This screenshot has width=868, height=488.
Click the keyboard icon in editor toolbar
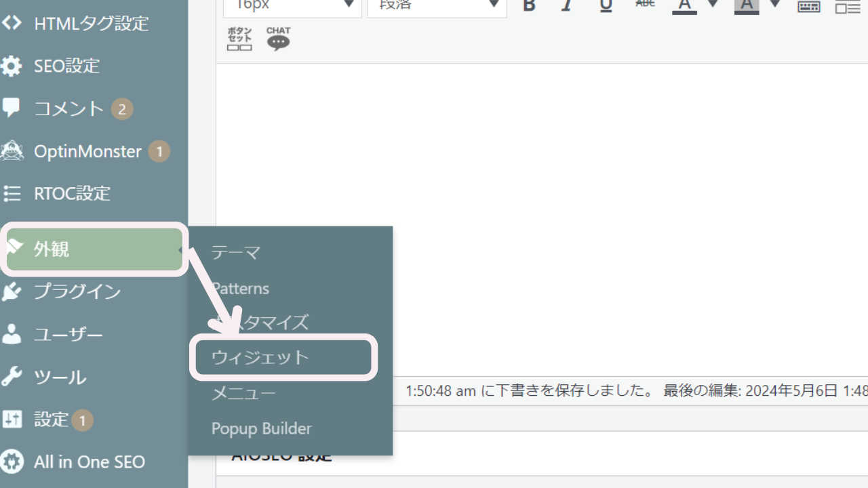[x=808, y=6]
